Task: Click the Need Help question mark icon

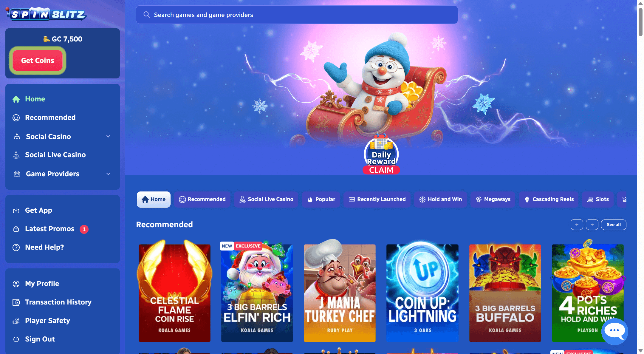Action: [16, 248]
